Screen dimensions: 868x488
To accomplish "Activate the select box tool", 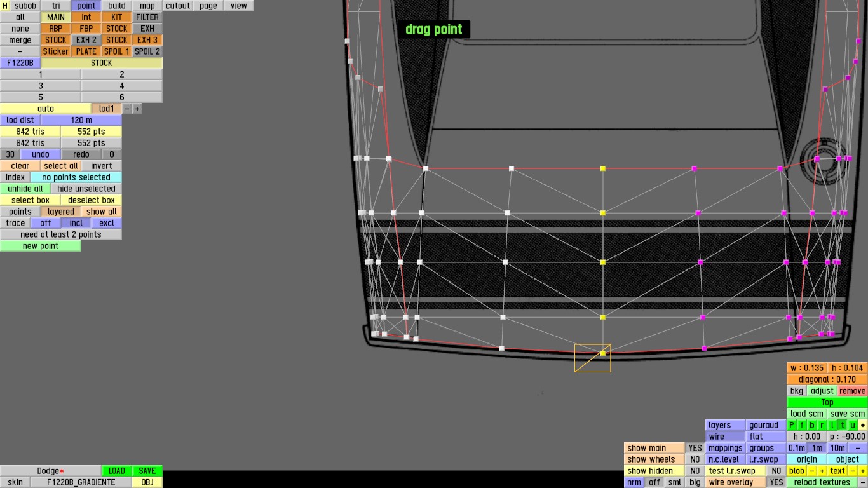I will (31, 200).
